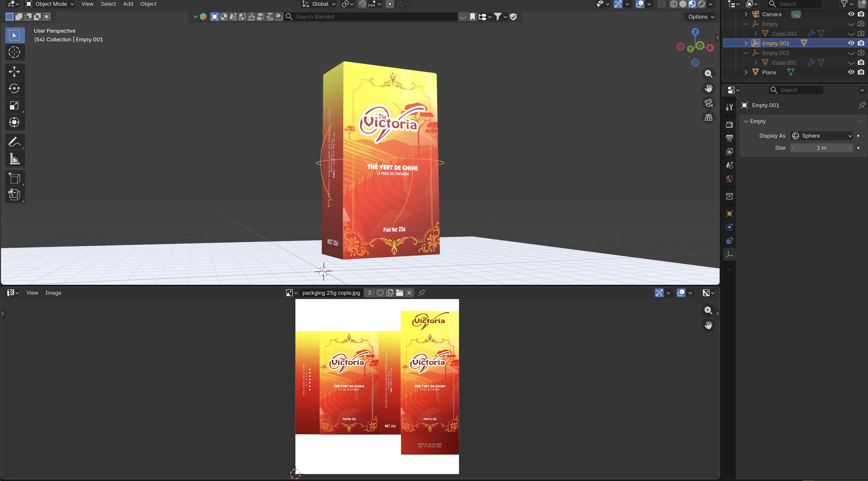Activate the 3D Cursor tool
This screenshot has width=868, height=481.
[15, 52]
